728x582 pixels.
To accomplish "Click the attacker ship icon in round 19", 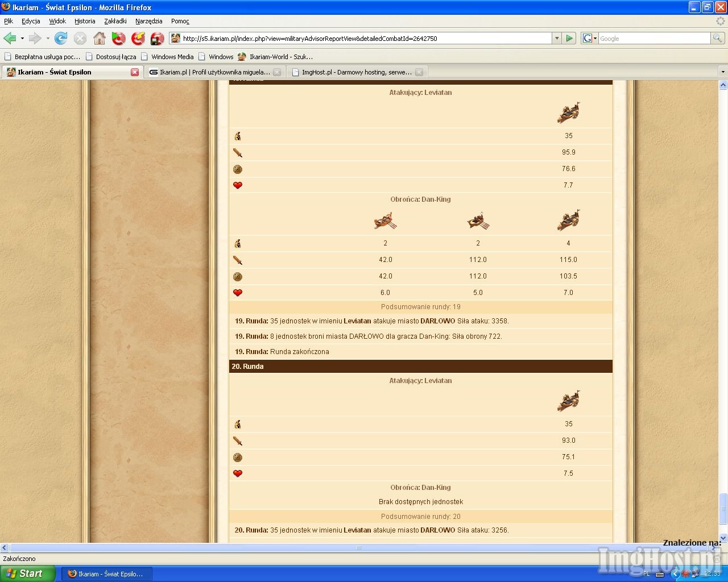I will (x=568, y=113).
